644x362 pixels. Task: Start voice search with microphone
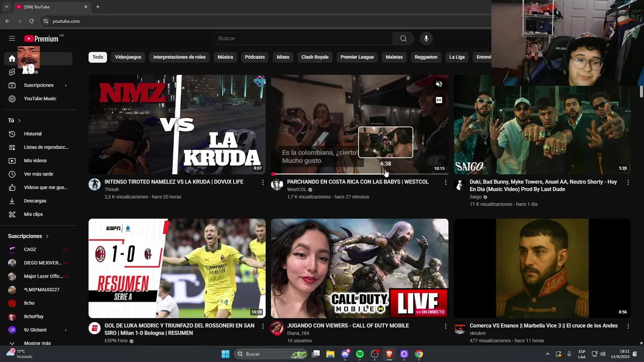[426, 39]
